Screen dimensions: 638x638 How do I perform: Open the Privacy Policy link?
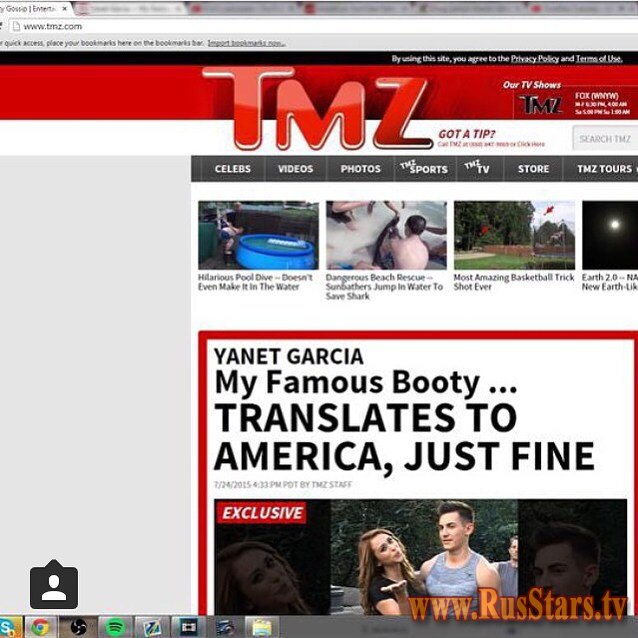pyautogui.click(x=535, y=59)
